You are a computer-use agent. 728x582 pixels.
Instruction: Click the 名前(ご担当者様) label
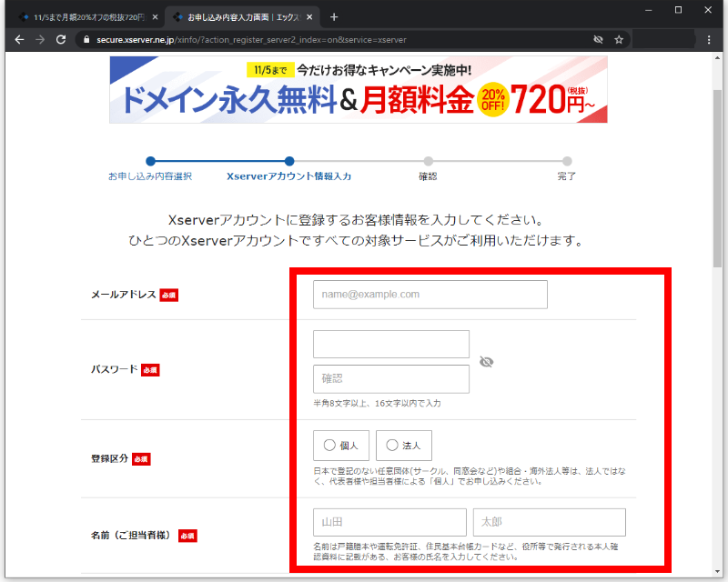coord(131,535)
